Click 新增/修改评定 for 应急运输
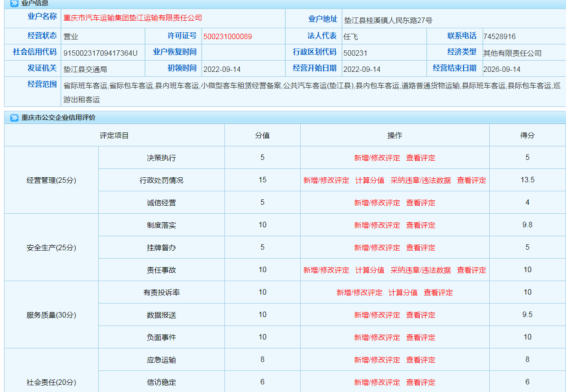Image resolution: width=566 pixels, height=392 pixels. [377, 360]
